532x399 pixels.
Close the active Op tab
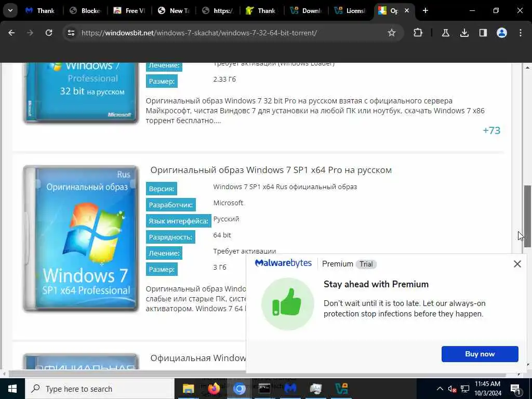click(407, 10)
